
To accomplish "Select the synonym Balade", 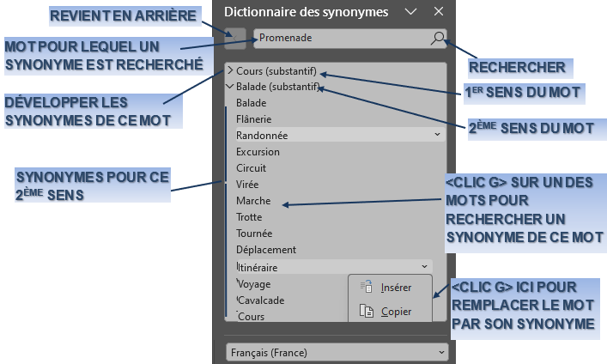I will tap(252, 103).
